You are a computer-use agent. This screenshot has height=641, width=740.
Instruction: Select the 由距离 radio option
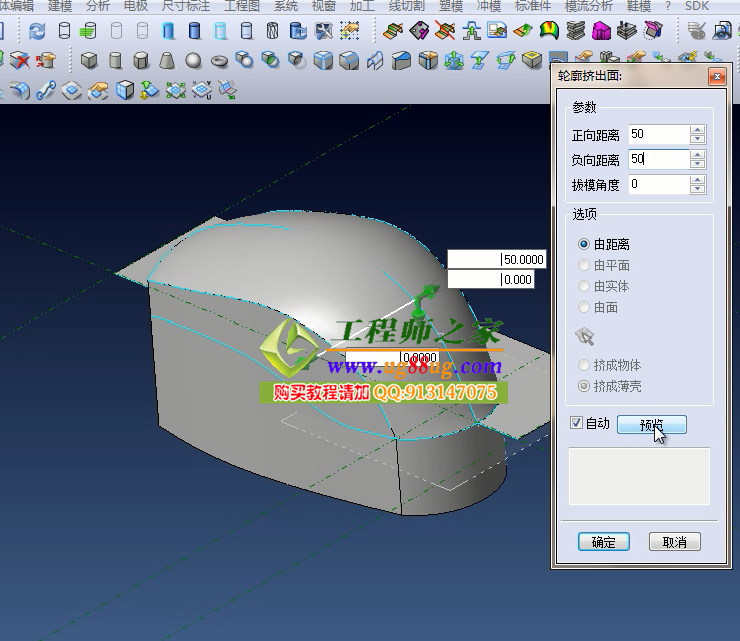tap(584, 244)
